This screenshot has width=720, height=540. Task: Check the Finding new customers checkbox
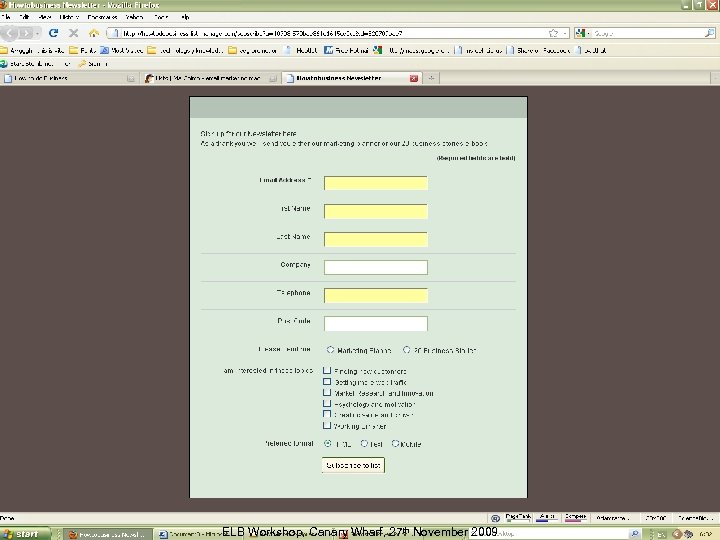(327, 371)
